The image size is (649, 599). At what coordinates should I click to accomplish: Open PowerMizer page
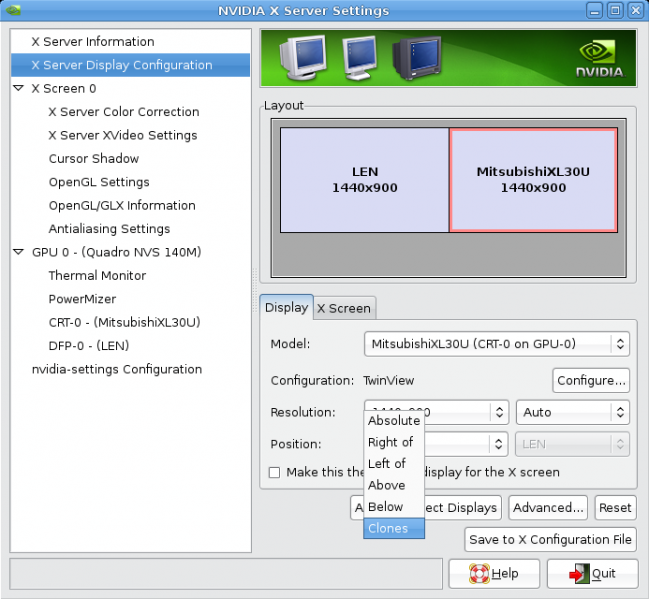pyautogui.click(x=82, y=299)
